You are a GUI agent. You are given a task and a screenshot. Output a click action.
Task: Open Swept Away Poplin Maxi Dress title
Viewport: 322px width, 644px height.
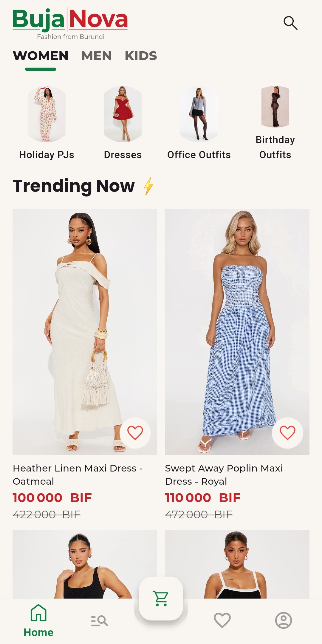[x=224, y=474]
